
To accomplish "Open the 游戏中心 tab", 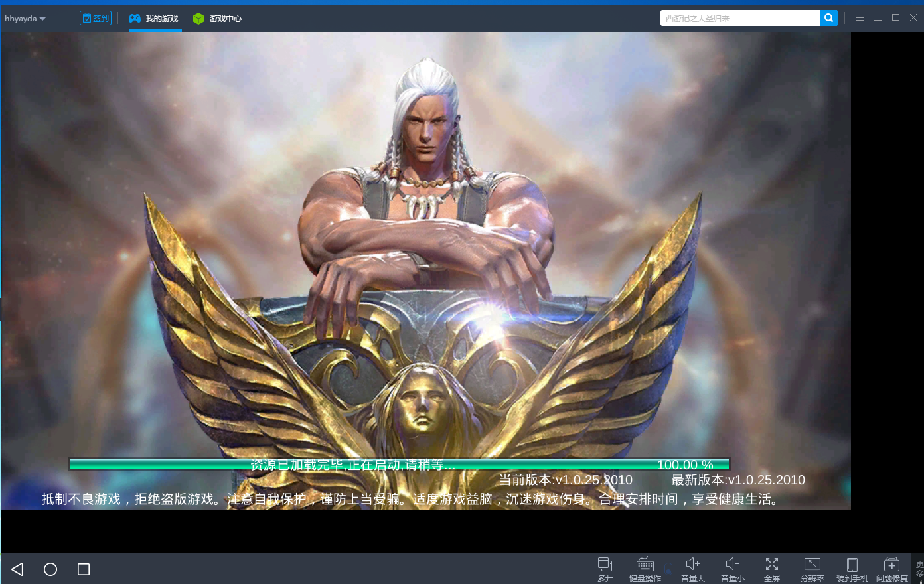I will point(217,19).
